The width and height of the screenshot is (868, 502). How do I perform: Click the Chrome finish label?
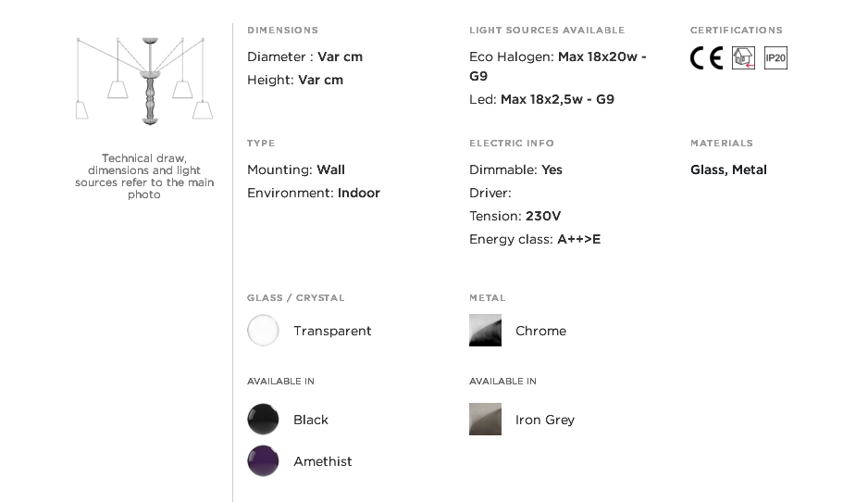[540, 331]
